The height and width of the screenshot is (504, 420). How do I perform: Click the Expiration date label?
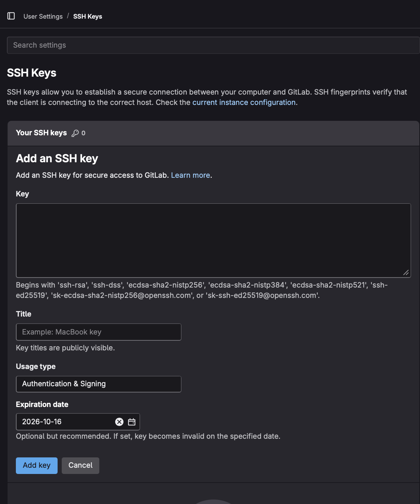[42, 405]
